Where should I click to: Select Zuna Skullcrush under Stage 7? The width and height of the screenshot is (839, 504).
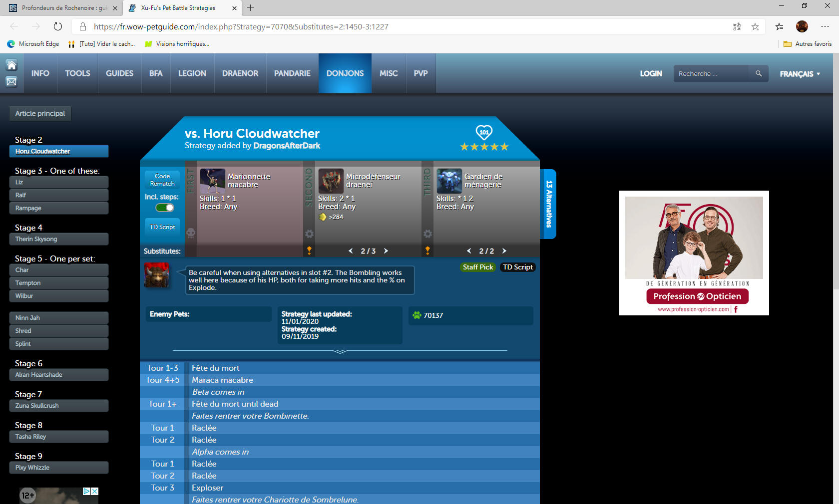59,406
